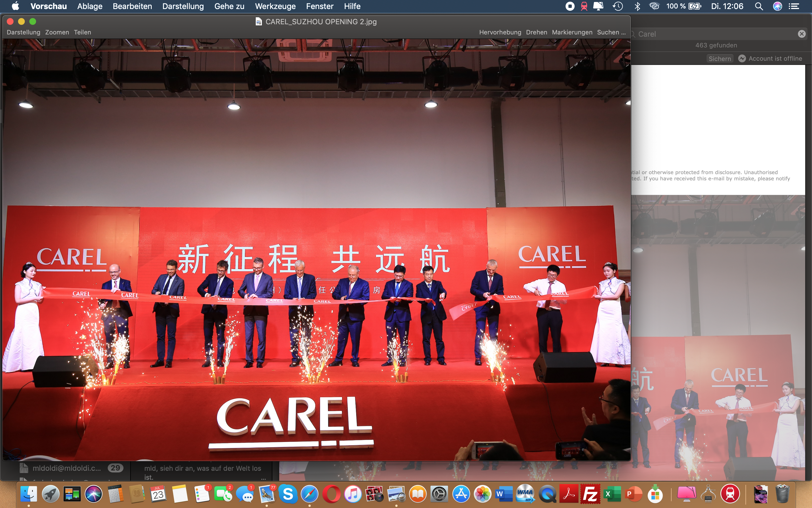This screenshot has width=812, height=508.
Task: Clear the Carel search field in Mail
Action: point(802,34)
